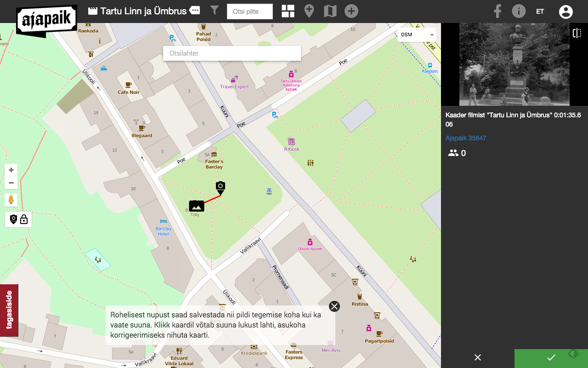Click the Illegaard label on map
588x368 pixels.
point(141,136)
